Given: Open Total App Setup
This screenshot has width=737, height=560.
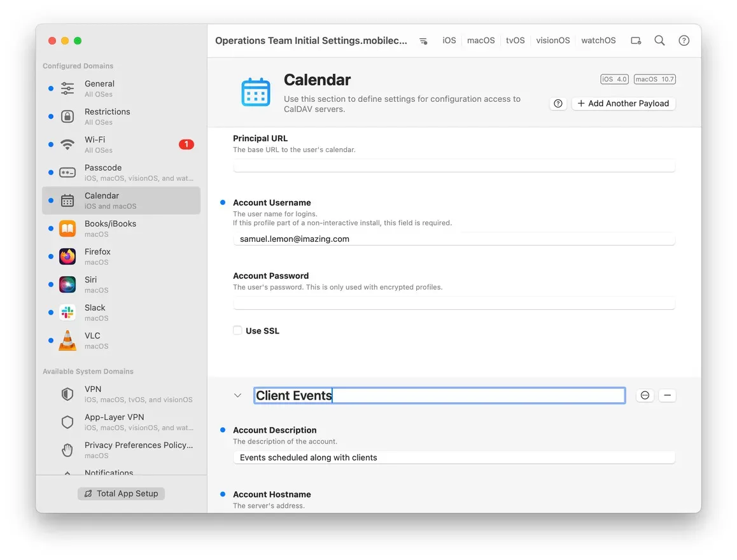Looking at the screenshot, I should [x=121, y=493].
